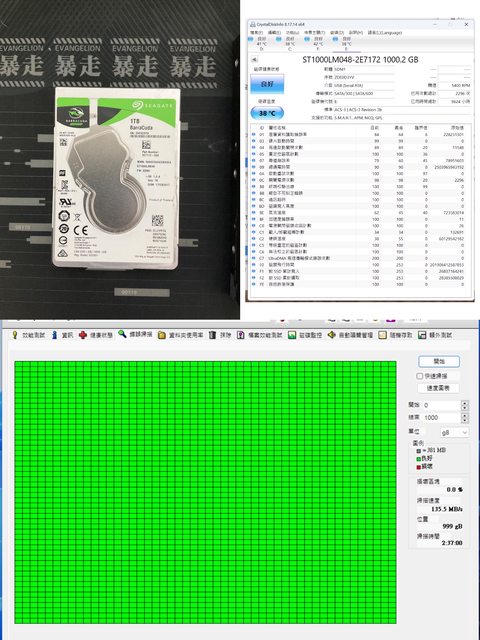Click the status dot of SMART attribute 04
Screen dimensions: 480x640
coord(253,147)
